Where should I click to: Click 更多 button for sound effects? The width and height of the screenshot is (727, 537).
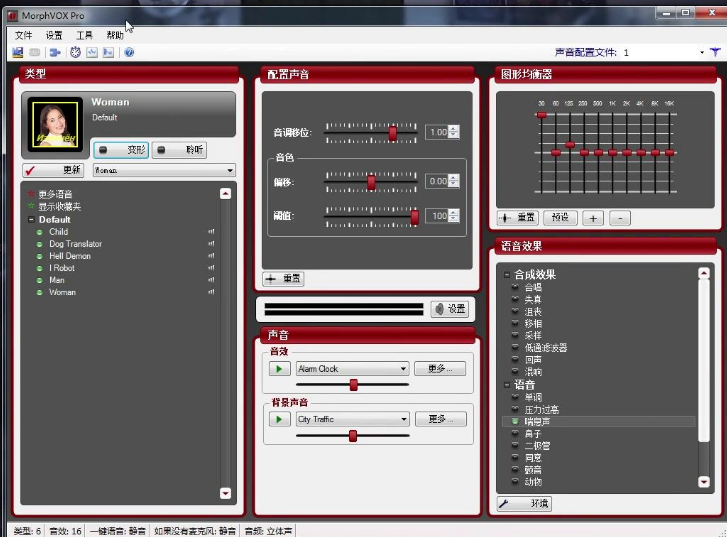pyautogui.click(x=440, y=369)
